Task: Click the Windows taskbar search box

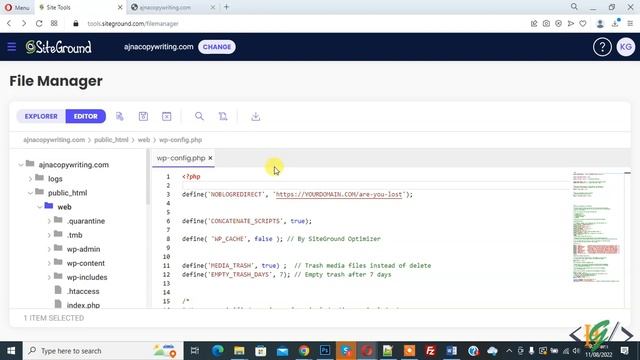Action: coord(103,351)
